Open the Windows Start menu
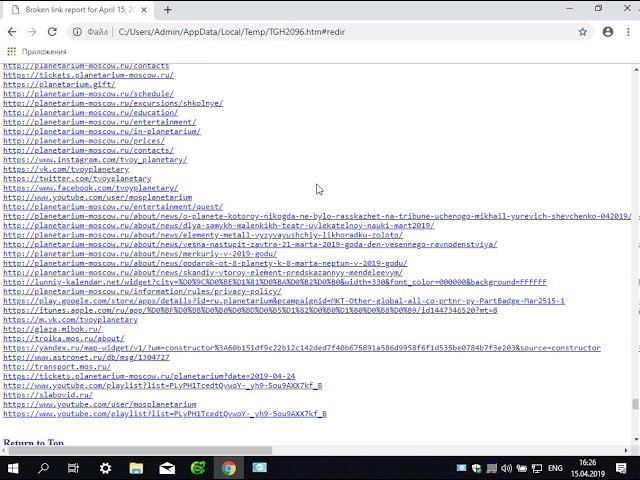 13,468
